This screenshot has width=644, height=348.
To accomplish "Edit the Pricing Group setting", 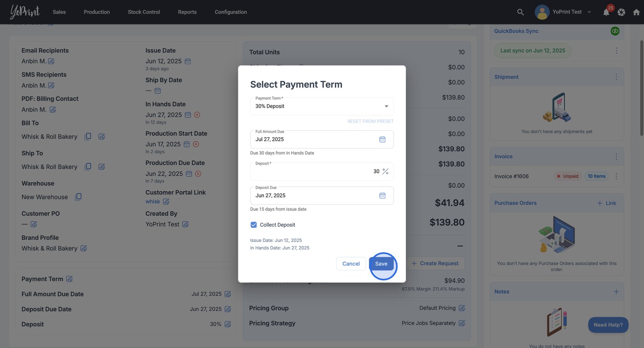I will tap(462, 308).
